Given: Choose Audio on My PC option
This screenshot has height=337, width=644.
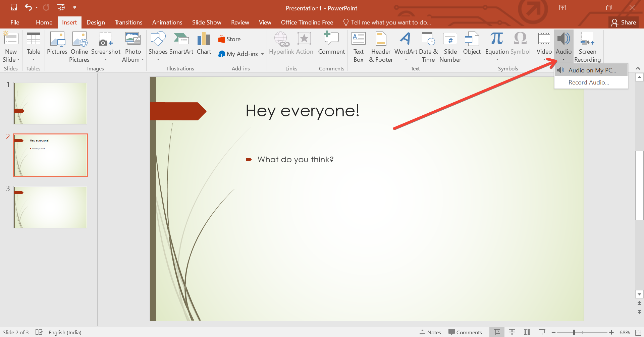Looking at the screenshot, I should coord(592,70).
